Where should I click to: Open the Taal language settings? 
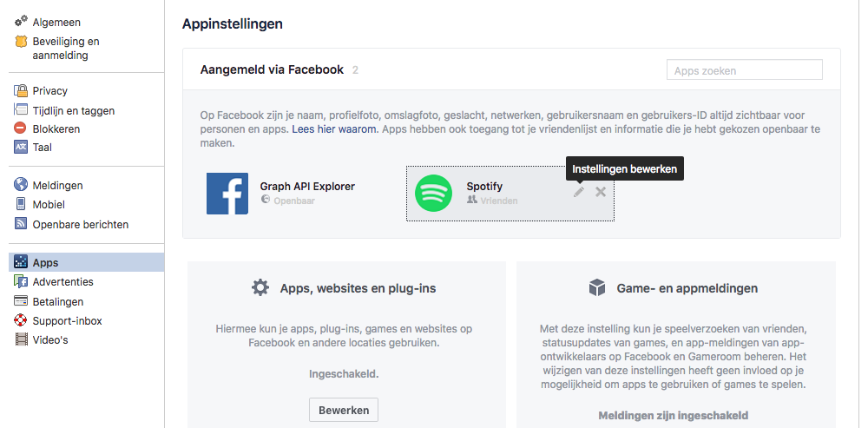(42, 147)
